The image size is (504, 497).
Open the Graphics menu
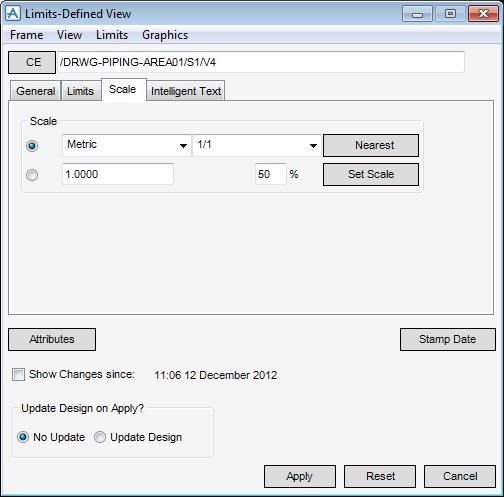click(x=165, y=35)
